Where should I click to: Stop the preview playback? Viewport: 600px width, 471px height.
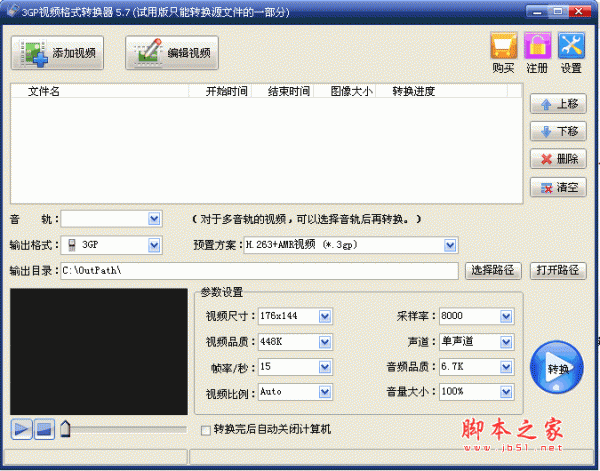[44, 429]
